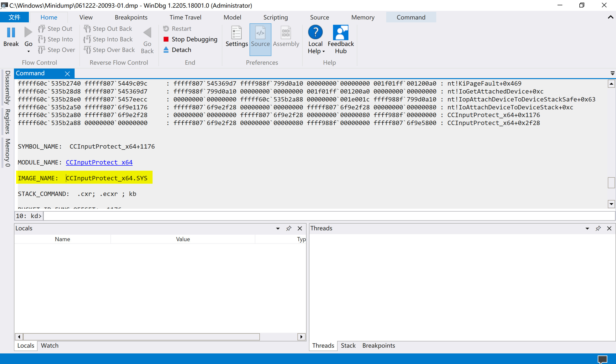Pin the Threads panel

(x=598, y=229)
